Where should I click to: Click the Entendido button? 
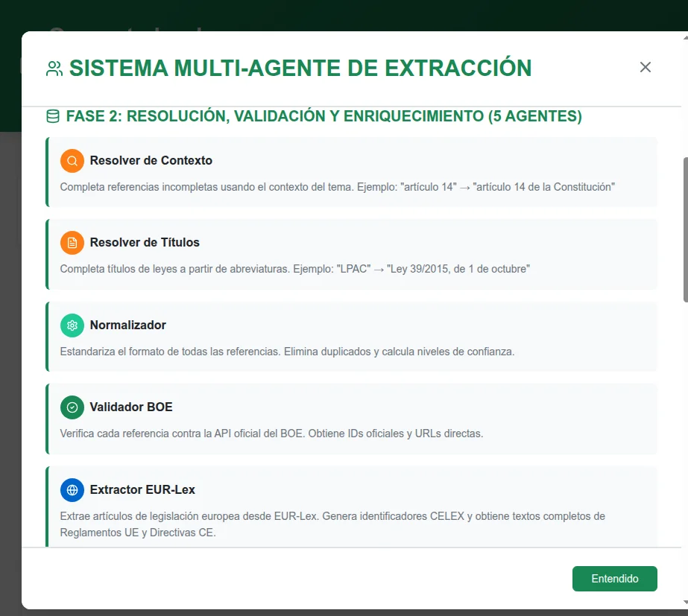click(x=614, y=578)
